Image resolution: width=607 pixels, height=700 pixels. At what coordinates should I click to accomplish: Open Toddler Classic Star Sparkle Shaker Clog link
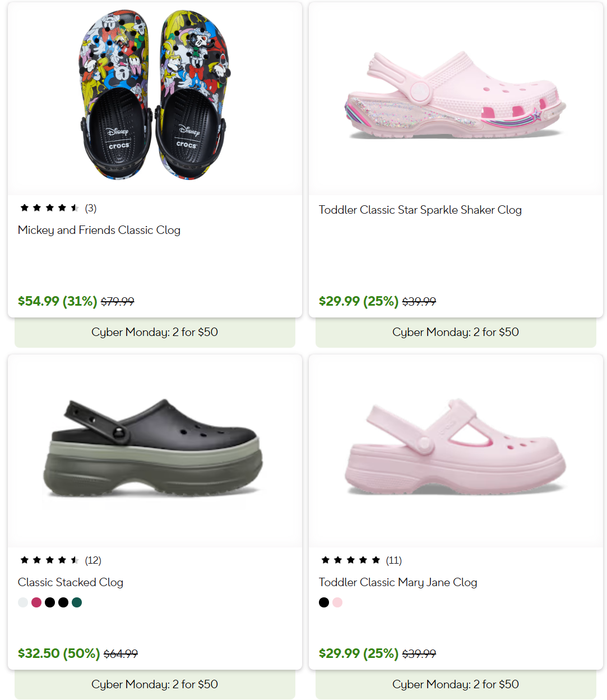pyautogui.click(x=420, y=210)
